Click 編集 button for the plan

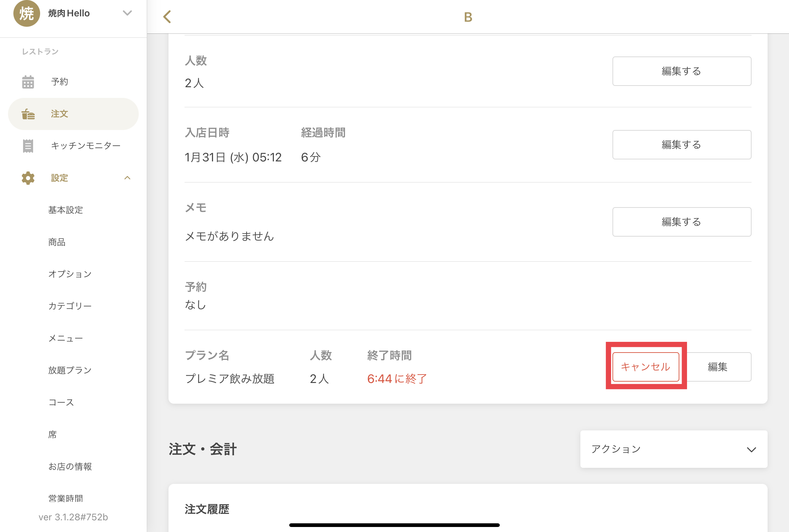718,367
